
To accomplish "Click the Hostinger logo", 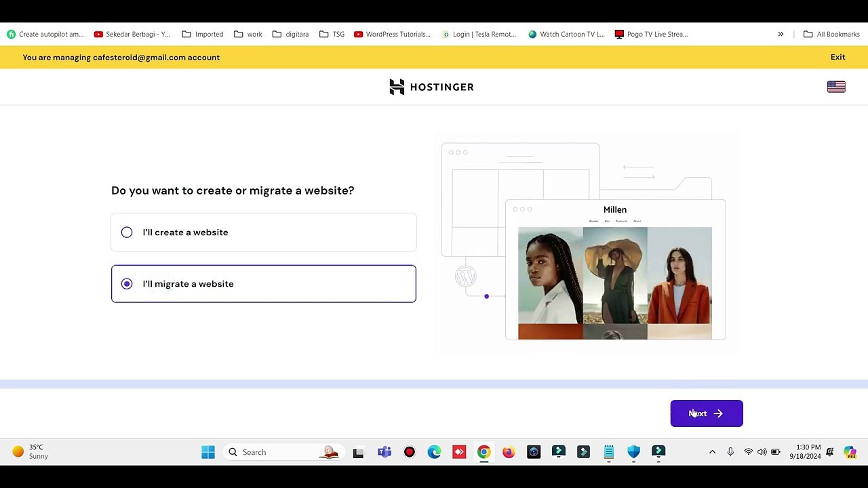I will pos(431,87).
